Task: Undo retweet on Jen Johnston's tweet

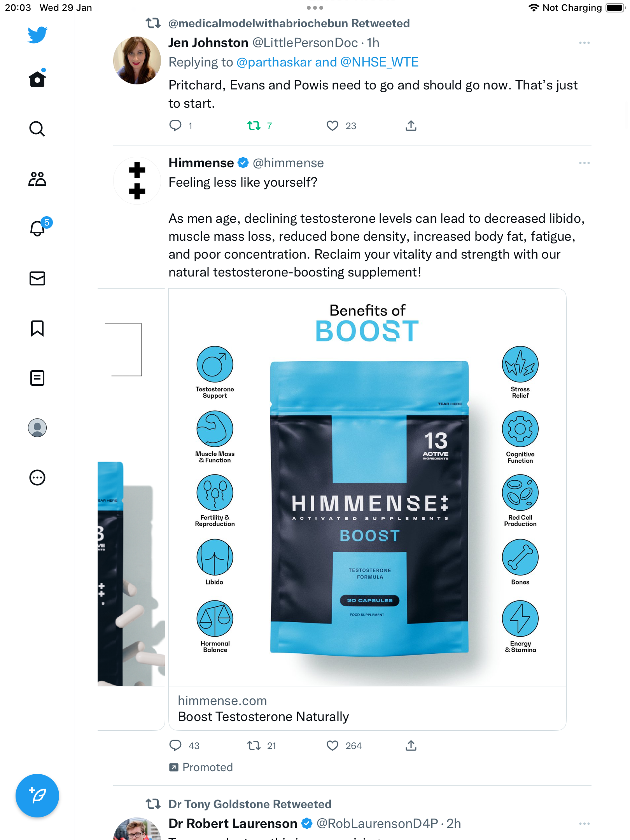Action: point(254,126)
